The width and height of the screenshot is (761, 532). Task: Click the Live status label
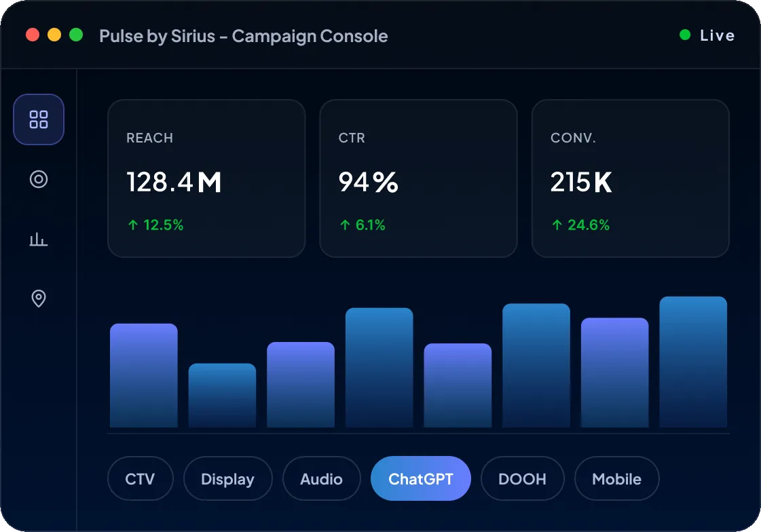click(717, 35)
